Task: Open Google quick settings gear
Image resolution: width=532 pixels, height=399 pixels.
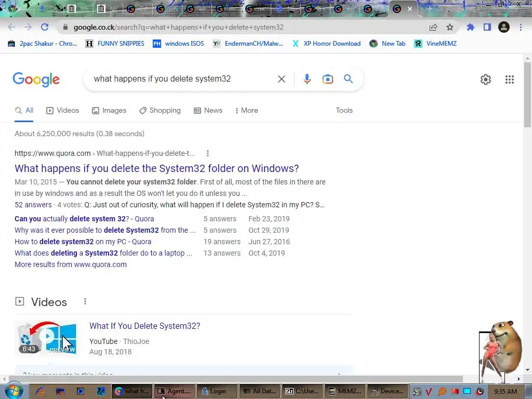Action: click(x=486, y=79)
